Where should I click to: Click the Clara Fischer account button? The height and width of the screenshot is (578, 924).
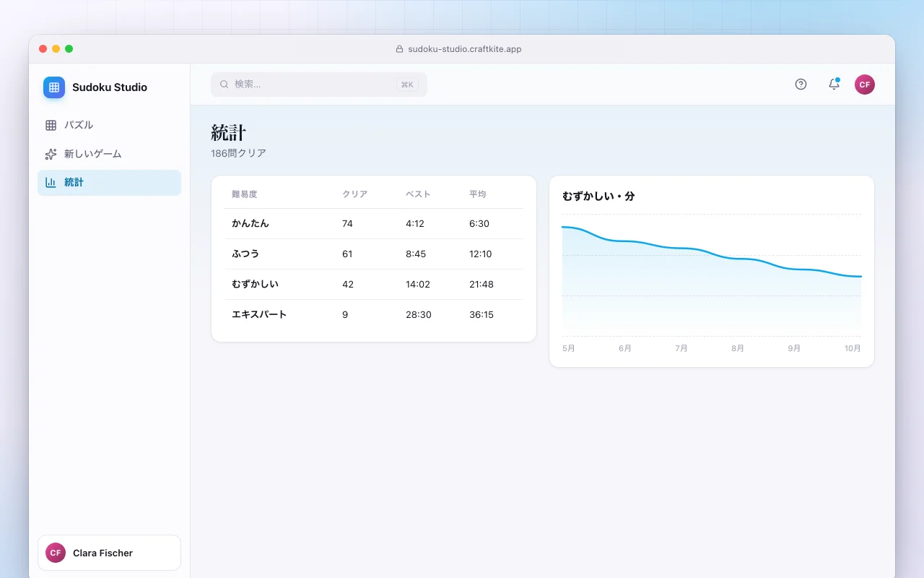tap(109, 553)
